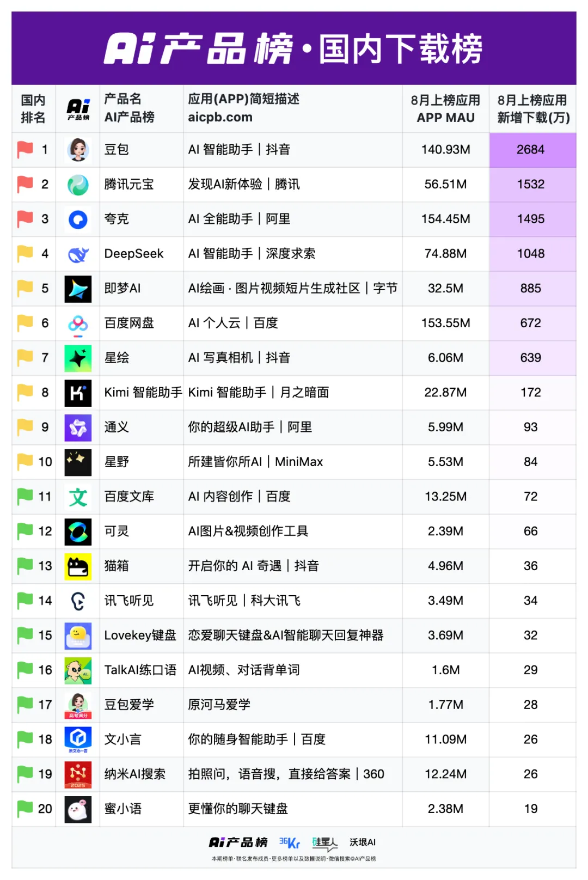
Task: Click the 沃垠AI logo in footer
Action: [363, 842]
